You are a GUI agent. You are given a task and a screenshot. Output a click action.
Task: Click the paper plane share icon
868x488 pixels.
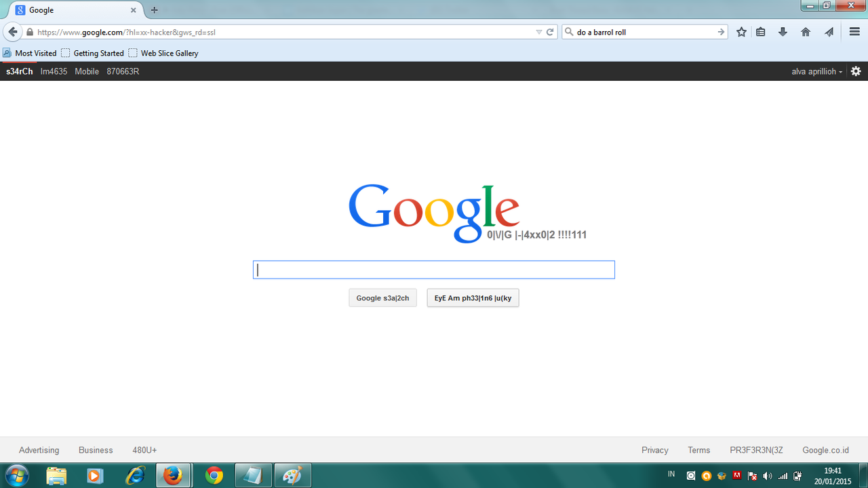point(829,32)
